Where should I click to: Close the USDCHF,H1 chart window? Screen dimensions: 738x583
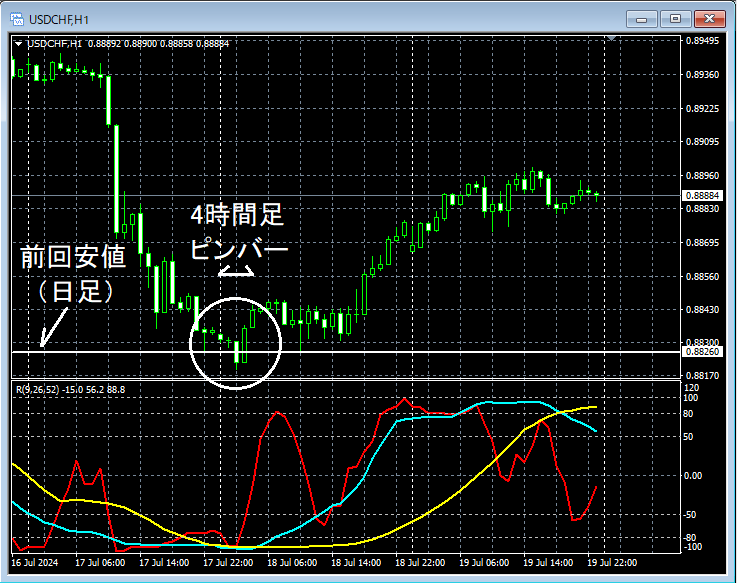click(x=710, y=19)
